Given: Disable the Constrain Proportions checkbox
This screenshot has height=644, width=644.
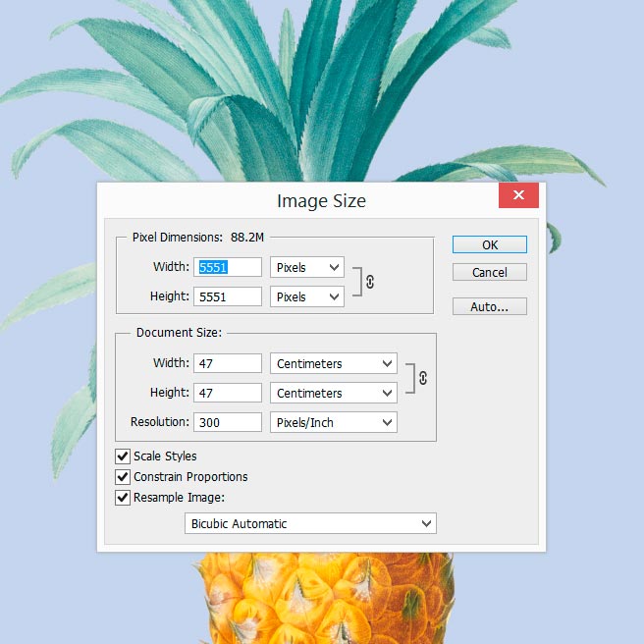Looking at the screenshot, I should tap(123, 477).
